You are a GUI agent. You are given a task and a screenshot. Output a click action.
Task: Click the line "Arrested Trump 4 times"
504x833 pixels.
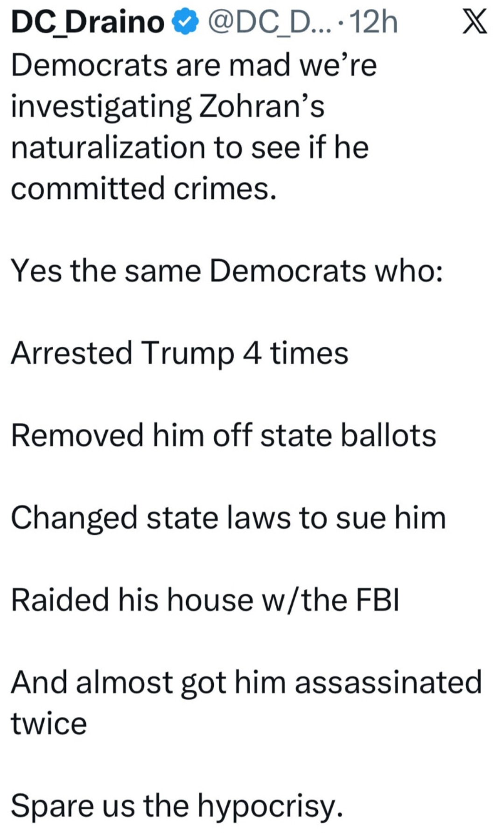click(180, 353)
